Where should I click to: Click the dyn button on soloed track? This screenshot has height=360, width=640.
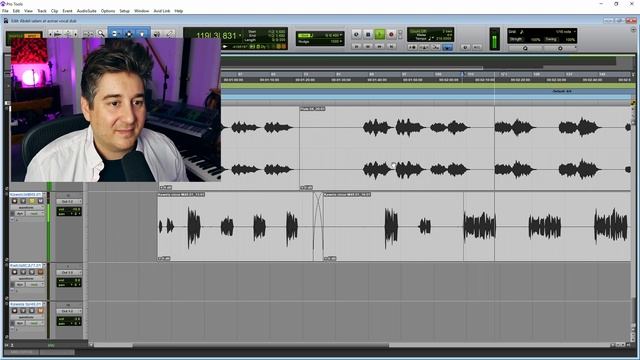coord(20,214)
